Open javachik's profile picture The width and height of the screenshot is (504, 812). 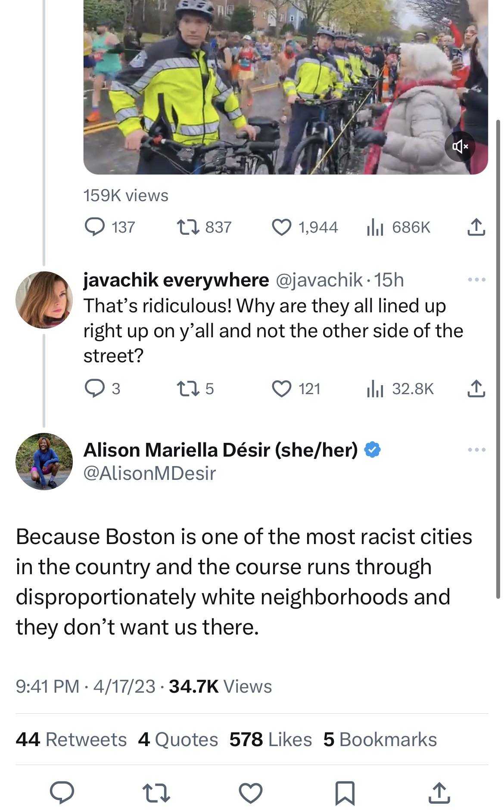click(x=44, y=300)
